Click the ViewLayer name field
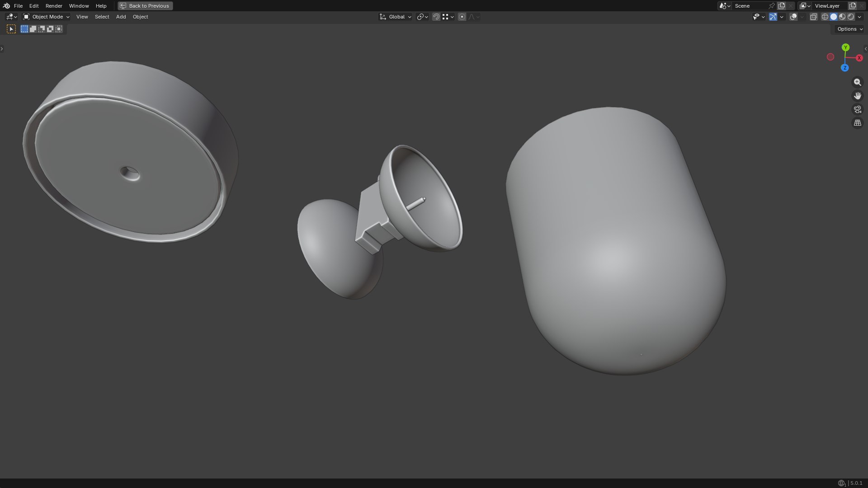Image resolution: width=868 pixels, height=488 pixels. pos(830,6)
